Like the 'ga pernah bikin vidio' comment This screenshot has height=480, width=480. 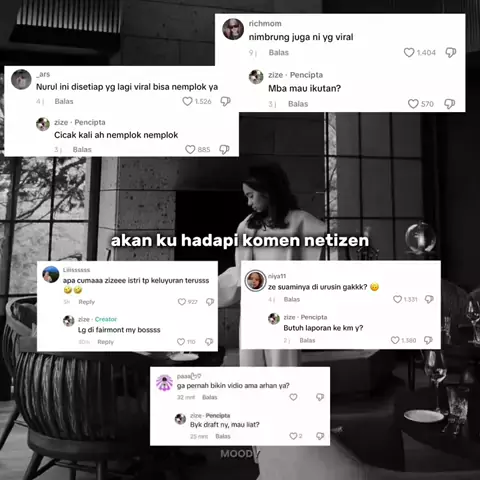(293, 397)
